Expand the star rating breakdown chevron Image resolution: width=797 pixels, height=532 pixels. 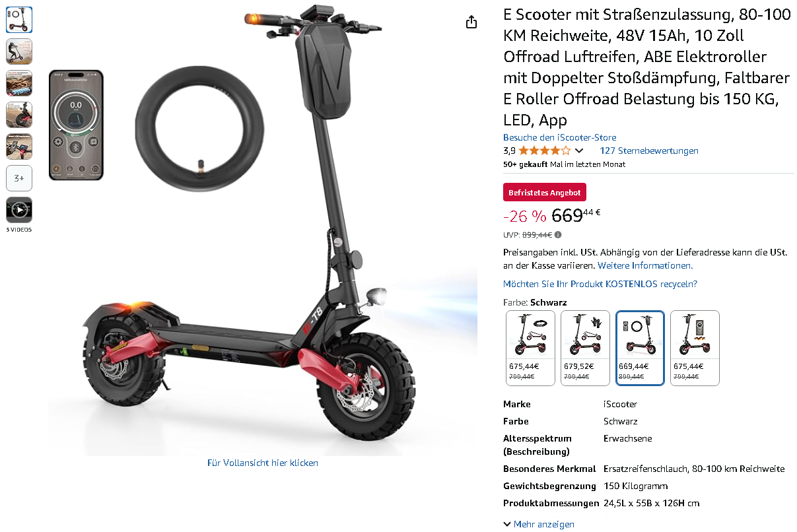point(579,151)
